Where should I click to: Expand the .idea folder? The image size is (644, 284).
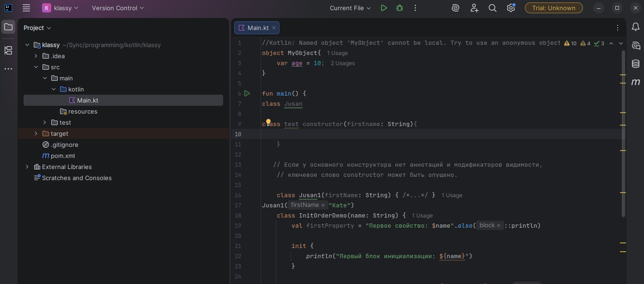36,56
